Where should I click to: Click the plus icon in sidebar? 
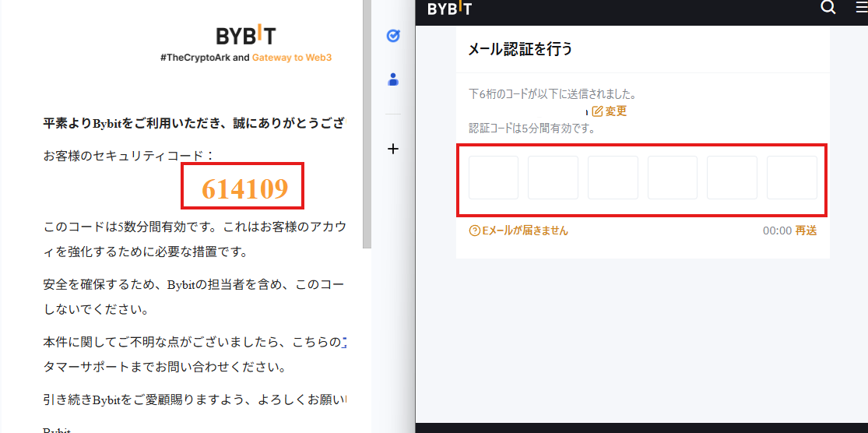393,149
